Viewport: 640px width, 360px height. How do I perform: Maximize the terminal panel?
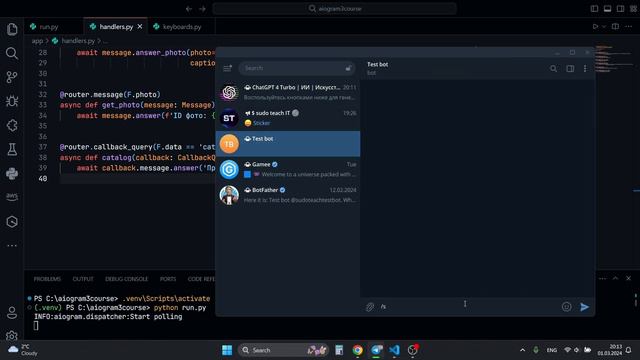[616, 278]
